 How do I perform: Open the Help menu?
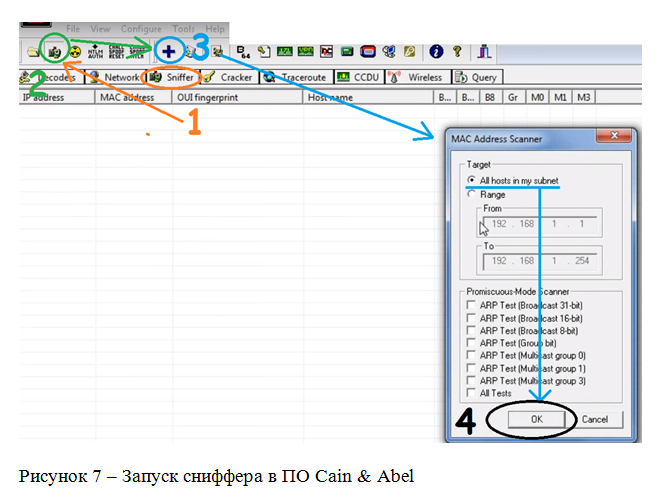215,29
